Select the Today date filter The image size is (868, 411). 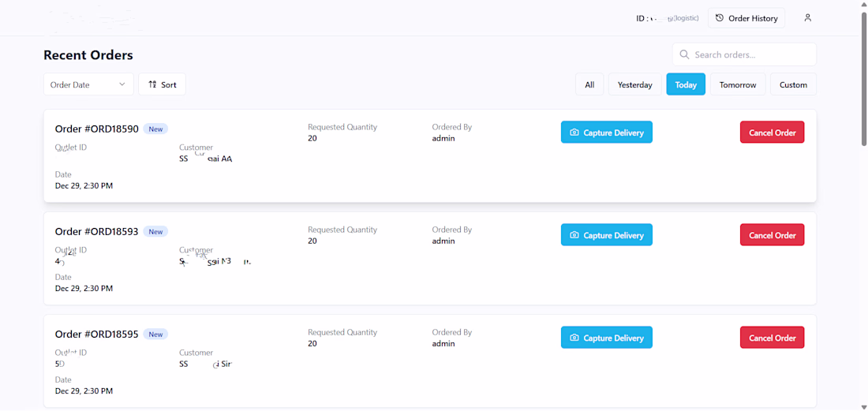click(x=686, y=84)
